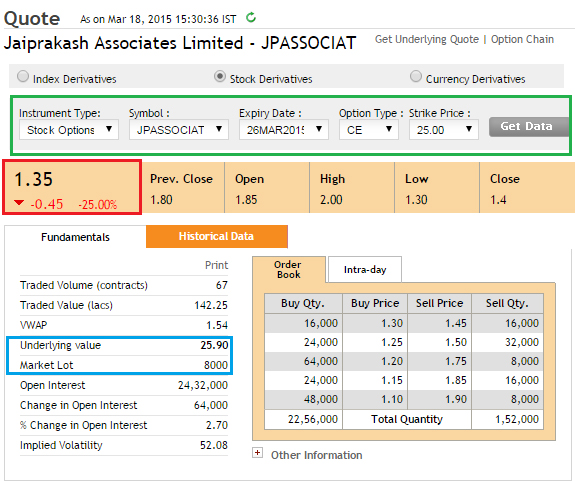This screenshot has width=575, height=483.
Task: Click total sell quantity 1,52,000
Action: 517,419
